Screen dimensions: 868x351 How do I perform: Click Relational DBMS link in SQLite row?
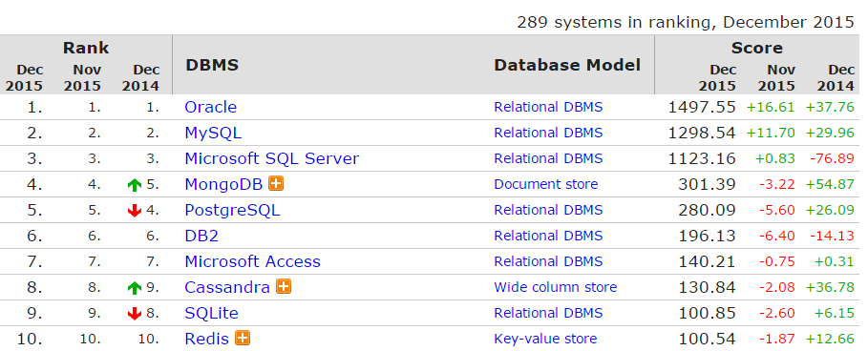point(548,313)
